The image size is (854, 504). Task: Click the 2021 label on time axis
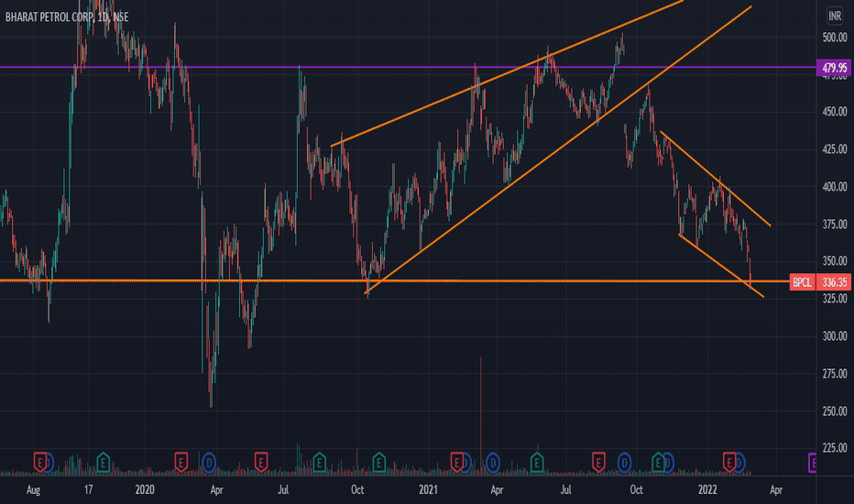coord(429,490)
